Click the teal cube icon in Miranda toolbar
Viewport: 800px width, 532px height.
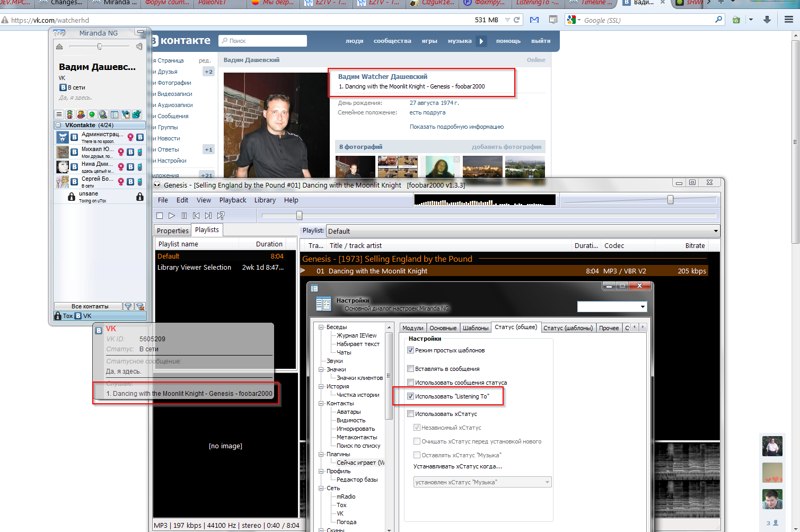[x=136, y=114]
